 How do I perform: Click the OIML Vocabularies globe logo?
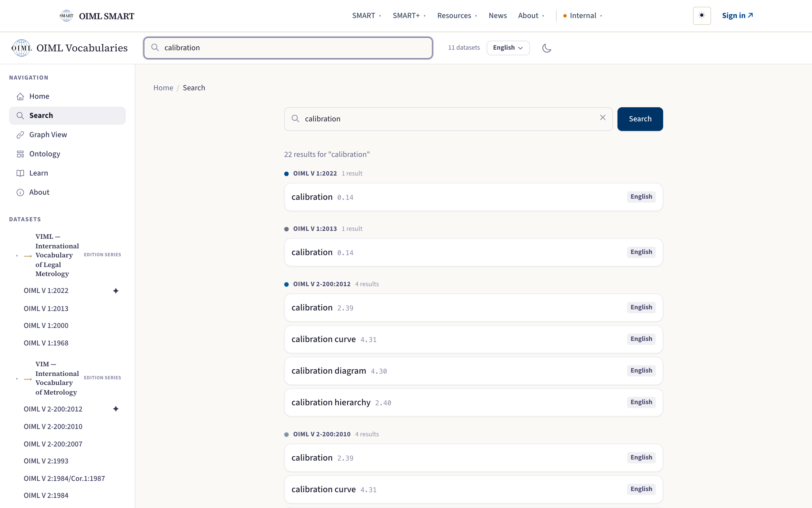(x=21, y=48)
